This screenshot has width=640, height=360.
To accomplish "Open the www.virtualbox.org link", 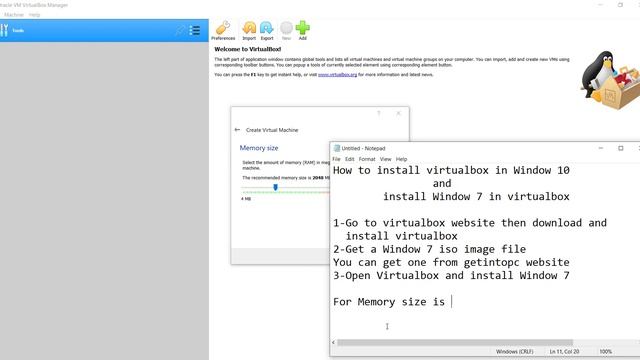I will coord(338,75).
